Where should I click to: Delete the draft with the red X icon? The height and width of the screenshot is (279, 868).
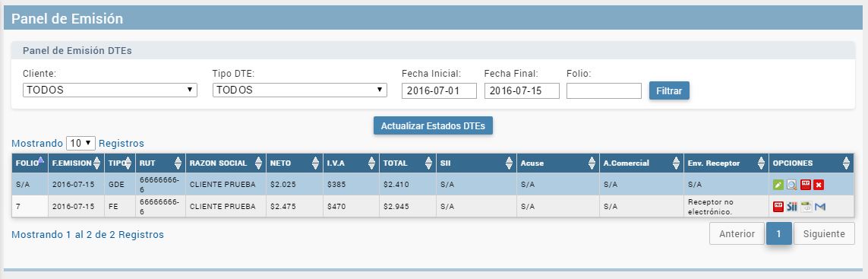pos(819,185)
